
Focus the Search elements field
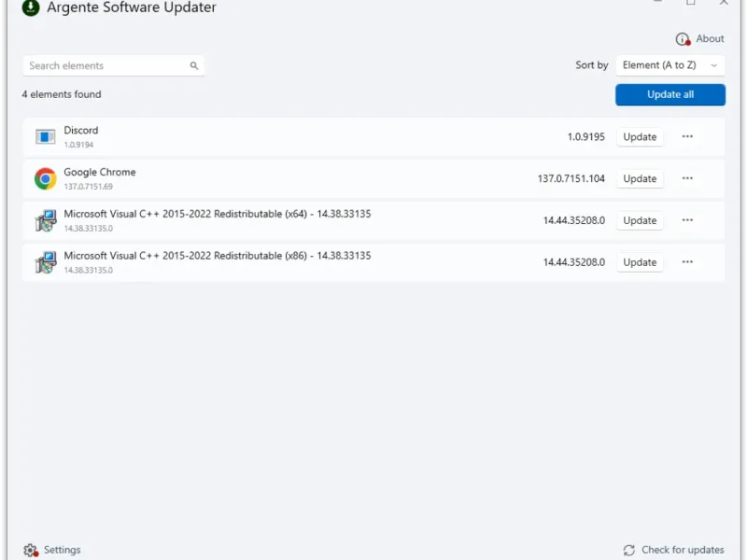[113, 65]
